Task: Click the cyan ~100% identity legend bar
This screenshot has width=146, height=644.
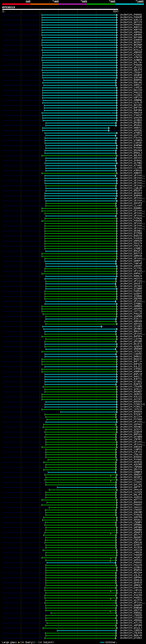Action: pyautogui.click(x=130, y=4)
